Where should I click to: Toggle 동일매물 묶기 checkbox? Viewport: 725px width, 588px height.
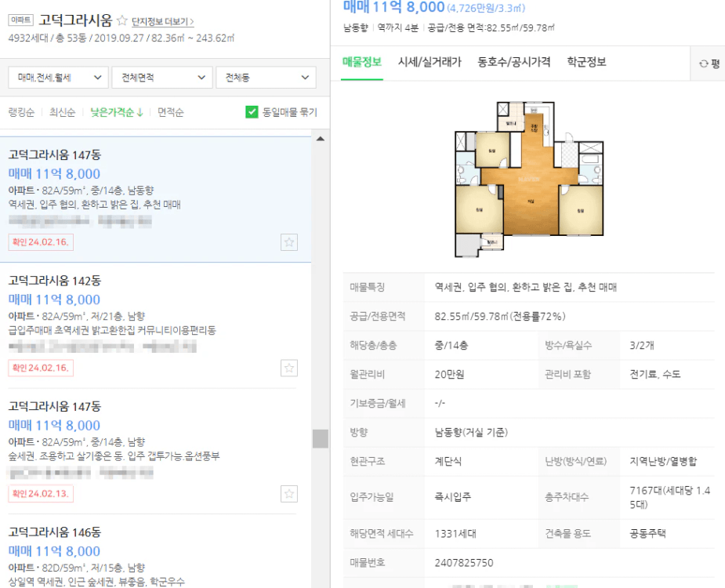click(x=252, y=112)
